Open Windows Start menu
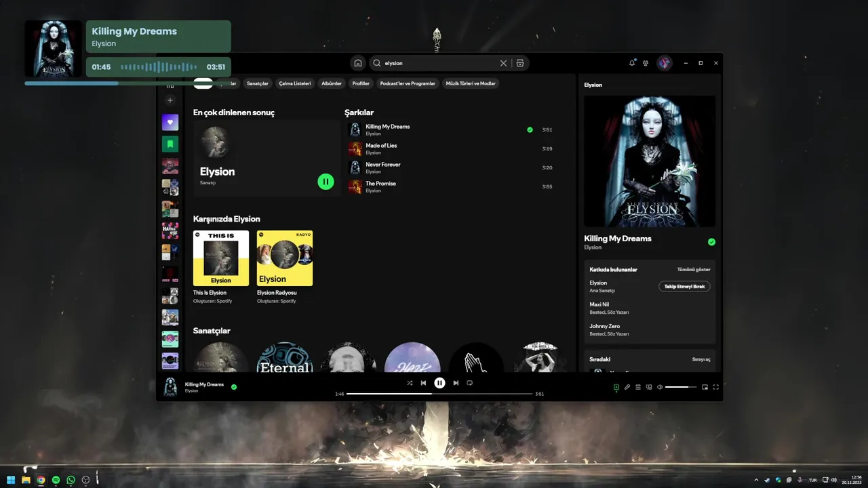868x488 pixels. (11, 480)
